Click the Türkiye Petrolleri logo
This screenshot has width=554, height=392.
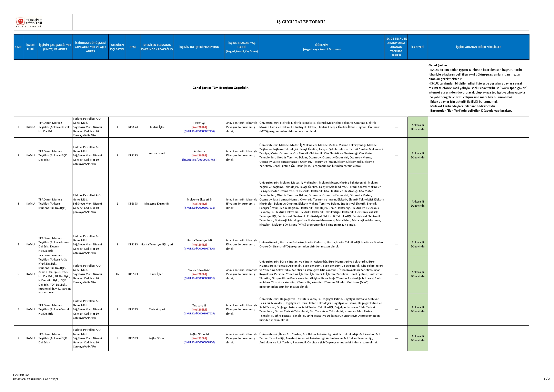point(29,22)
